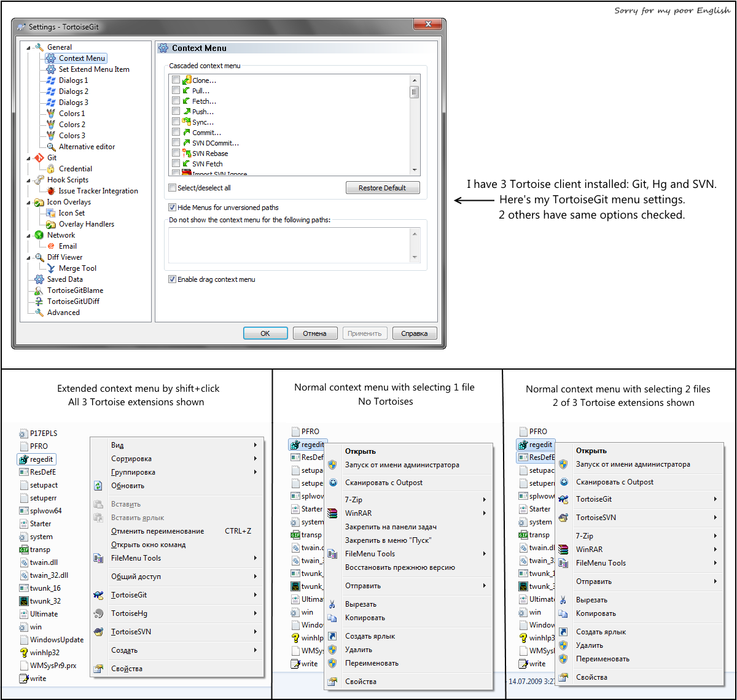This screenshot has height=700, width=737.
Task: Toggle the Select/deselect all checkbox
Action: pyautogui.click(x=173, y=188)
